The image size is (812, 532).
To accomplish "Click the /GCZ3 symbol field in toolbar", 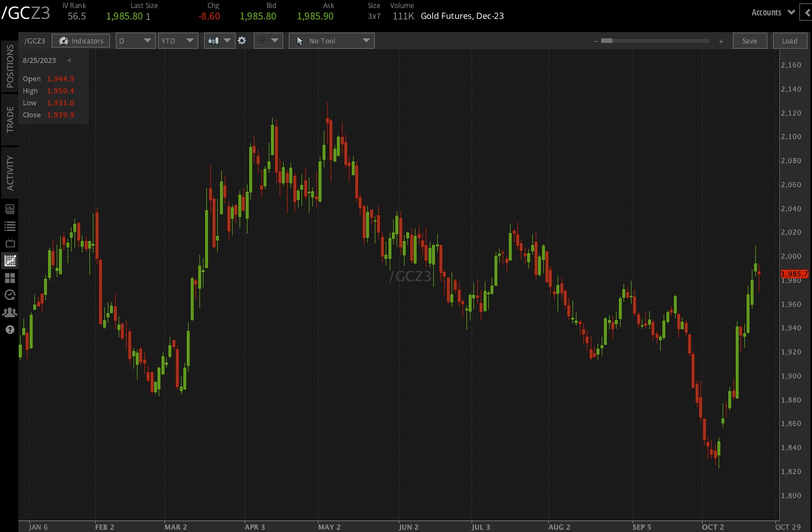I will tap(35, 41).
